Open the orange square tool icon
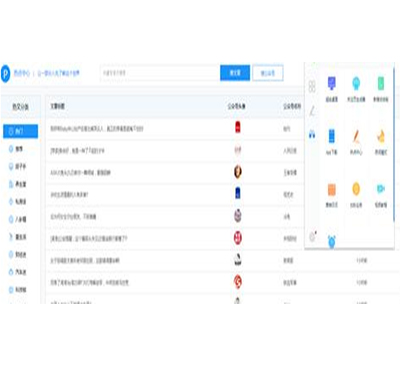Screen dimensions: 400x370 coord(332,189)
